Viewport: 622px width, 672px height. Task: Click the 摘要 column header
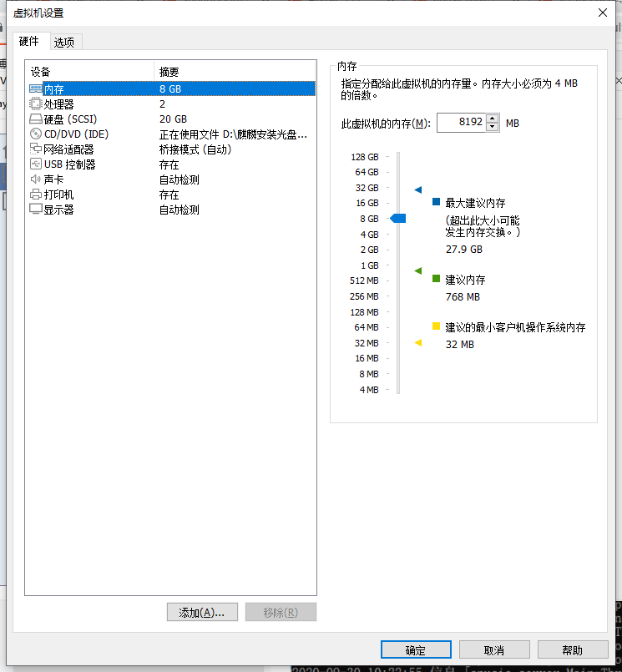pyautogui.click(x=235, y=71)
